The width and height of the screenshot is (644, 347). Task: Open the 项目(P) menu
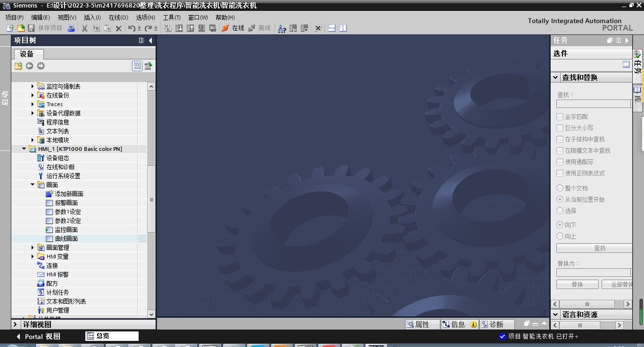click(14, 17)
